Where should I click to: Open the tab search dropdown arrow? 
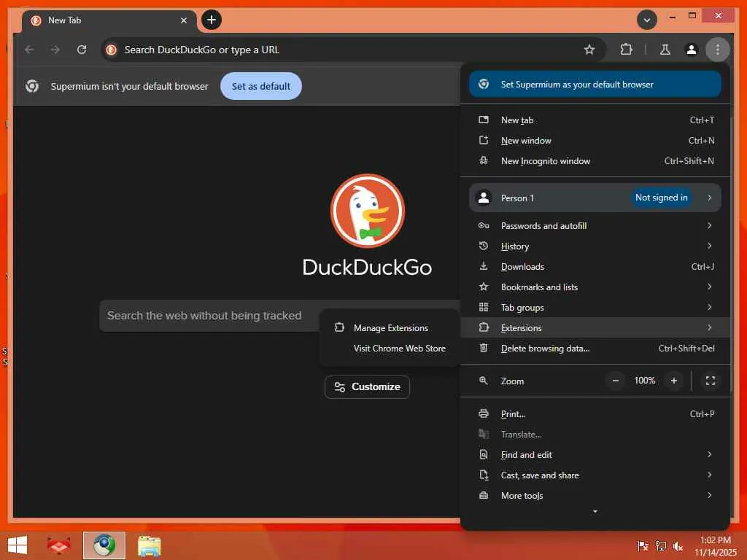coord(647,20)
